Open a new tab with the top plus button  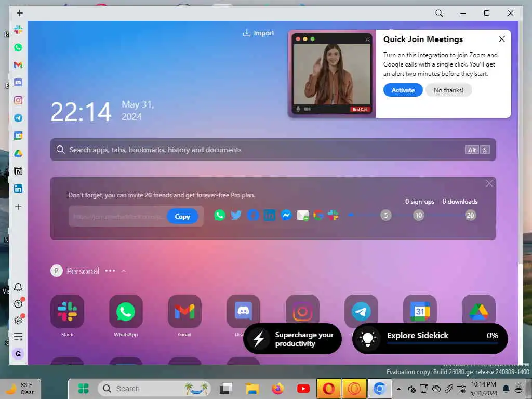click(20, 13)
